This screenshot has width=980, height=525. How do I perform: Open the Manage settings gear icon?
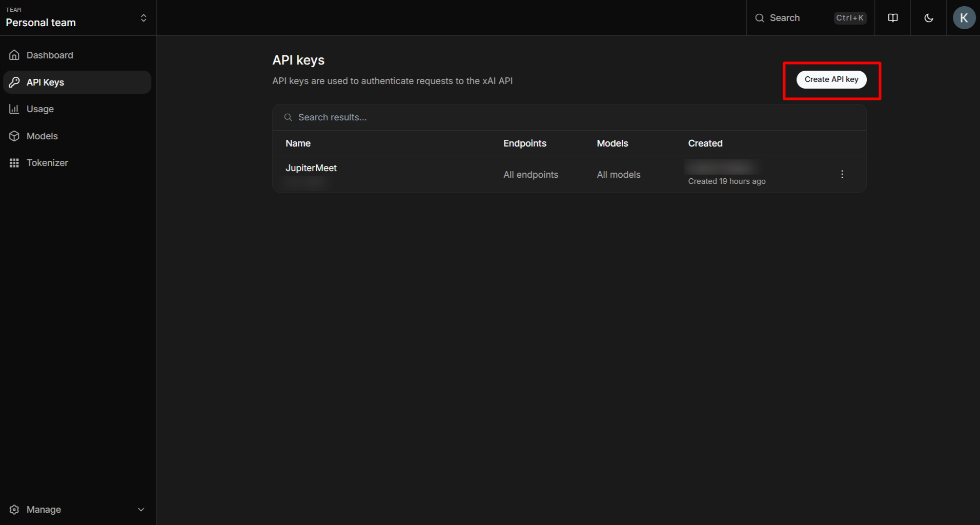(x=14, y=509)
